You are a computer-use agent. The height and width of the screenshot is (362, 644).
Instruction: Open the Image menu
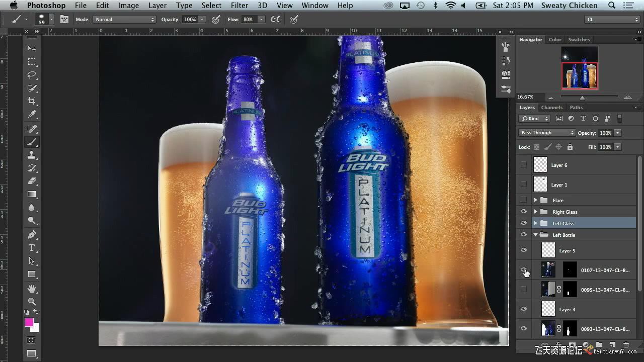(128, 6)
